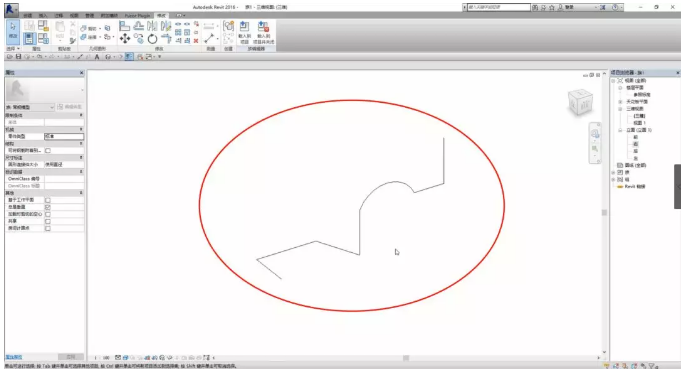Select the {三维} view tree item

point(639,116)
